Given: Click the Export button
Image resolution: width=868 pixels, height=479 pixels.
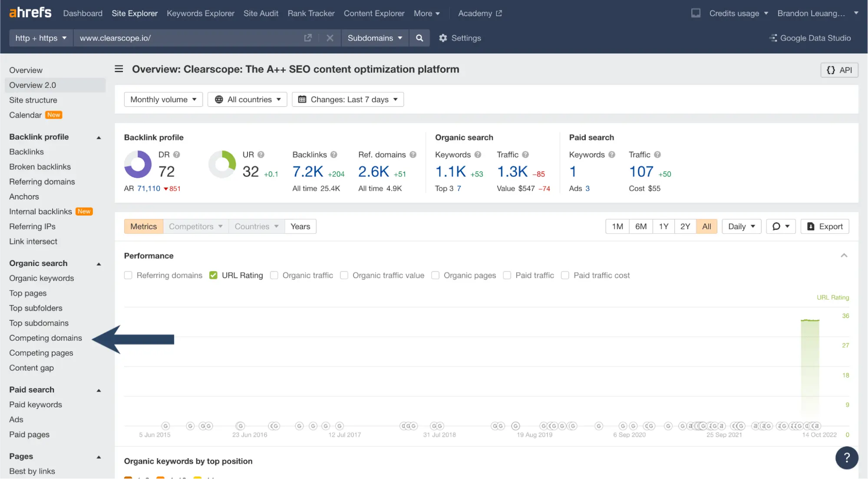Looking at the screenshot, I should (824, 226).
